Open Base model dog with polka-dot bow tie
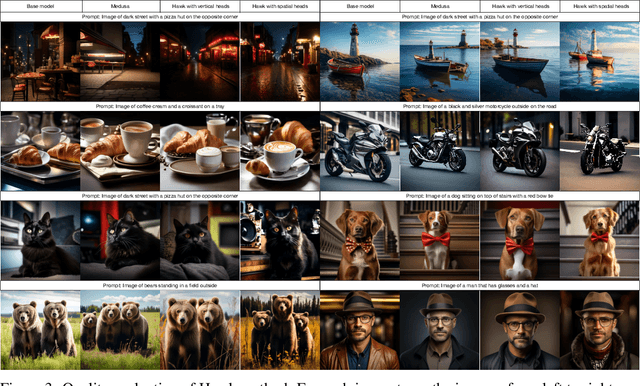Screen dimensions: 640x386 tap(360, 240)
